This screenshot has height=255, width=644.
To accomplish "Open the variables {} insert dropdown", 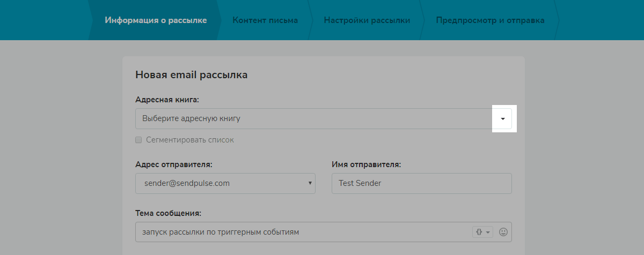I will click(x=482, y=232).
